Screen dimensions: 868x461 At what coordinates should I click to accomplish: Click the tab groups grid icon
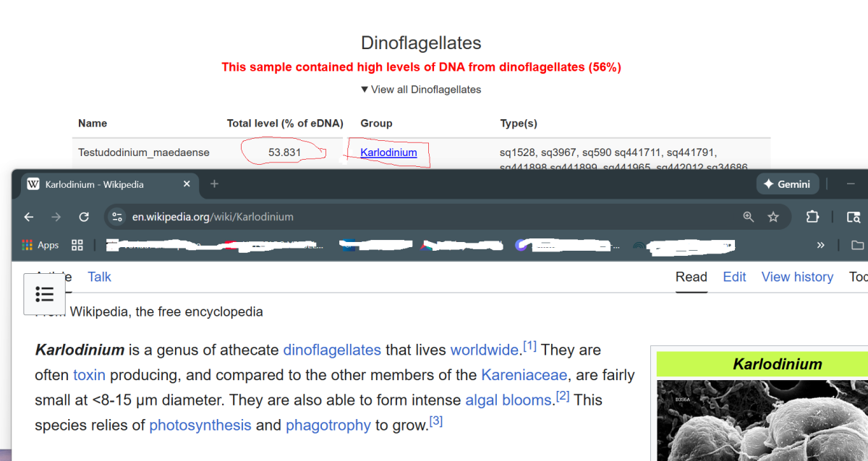pos(77,245)
